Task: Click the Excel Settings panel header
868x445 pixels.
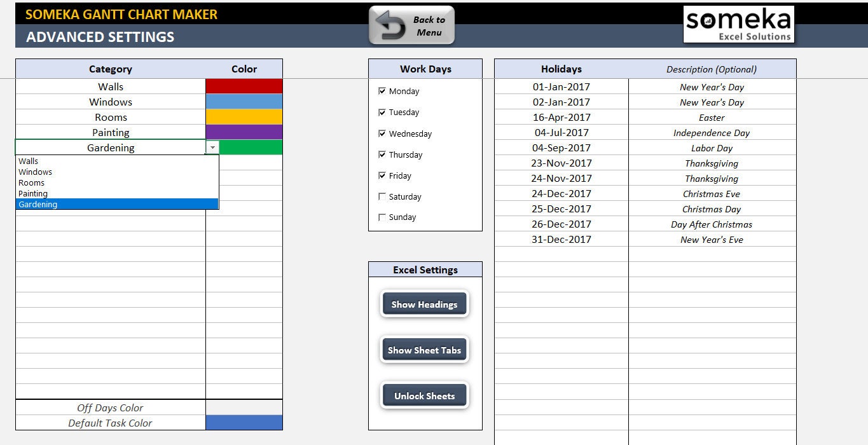Action: pos(425,270)
